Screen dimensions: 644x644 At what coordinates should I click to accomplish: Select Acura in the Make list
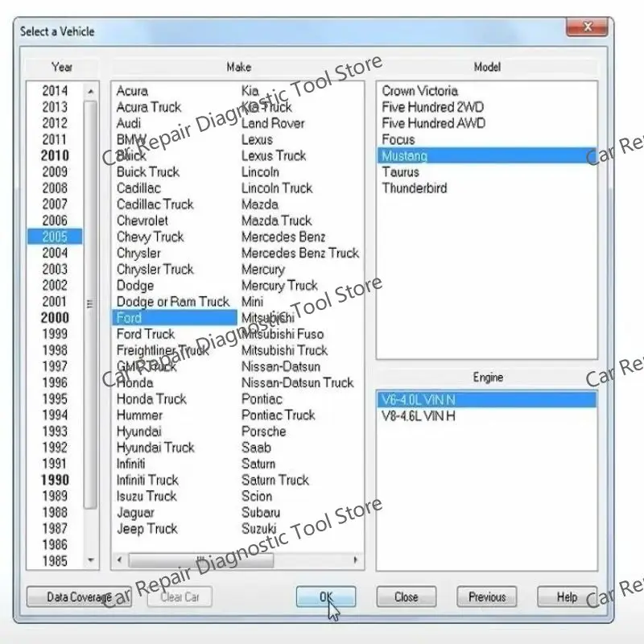(132, 91)
